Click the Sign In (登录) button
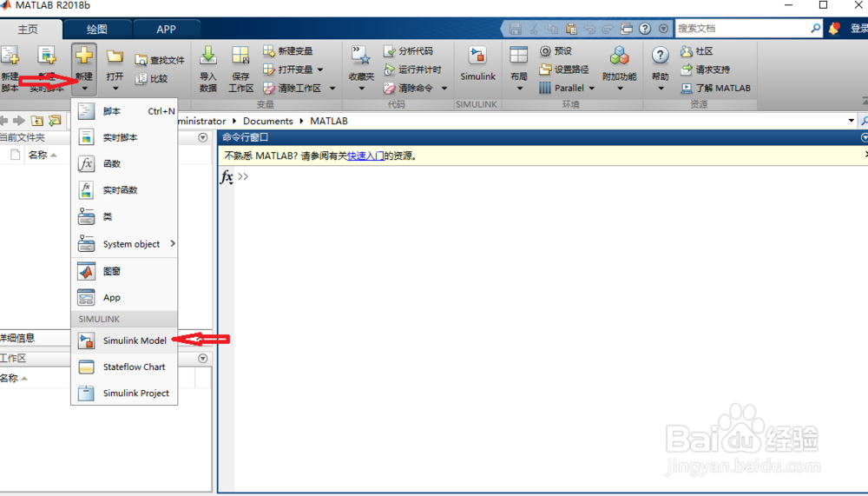Screen dimensions: 868x496 click(858, 29)
